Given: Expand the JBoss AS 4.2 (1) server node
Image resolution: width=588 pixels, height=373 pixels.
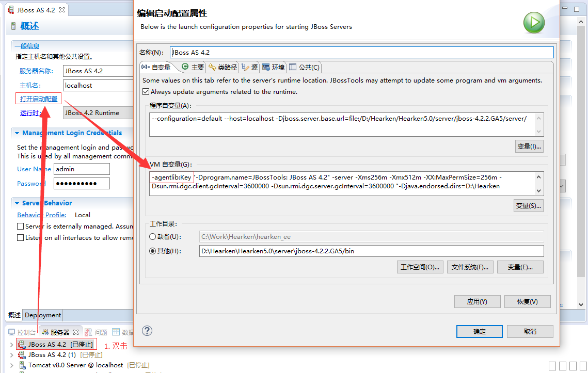Looking at the screenshot, I should [x=11, y=355].
